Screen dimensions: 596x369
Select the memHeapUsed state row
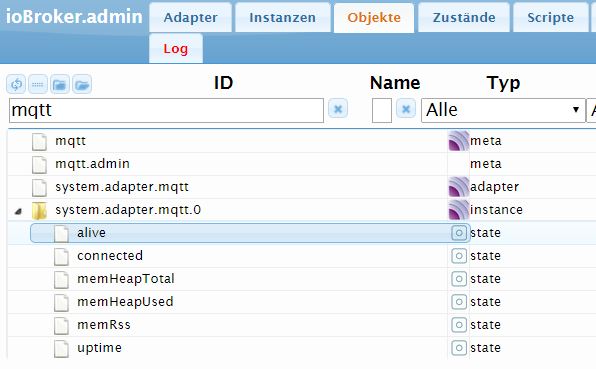point(301,302)
